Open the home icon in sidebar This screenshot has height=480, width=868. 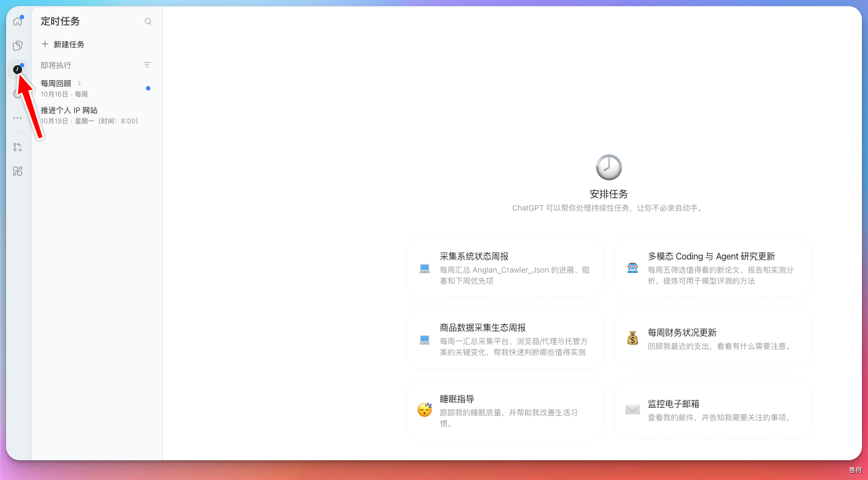(x=18, y=21)
